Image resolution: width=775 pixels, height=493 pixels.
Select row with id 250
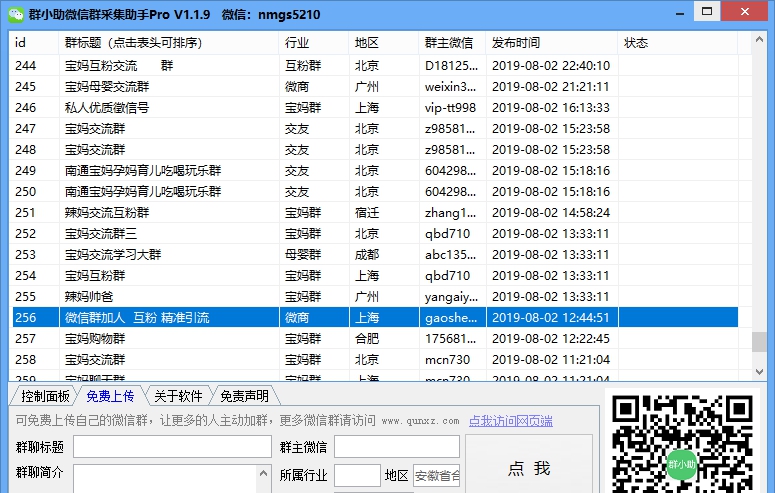pos(375,191)
